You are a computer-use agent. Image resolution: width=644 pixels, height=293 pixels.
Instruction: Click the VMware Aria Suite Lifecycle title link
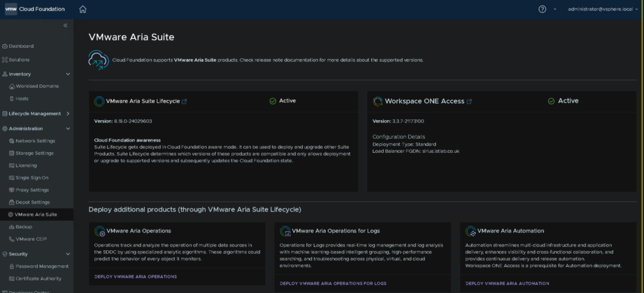[x=143, y=101]
